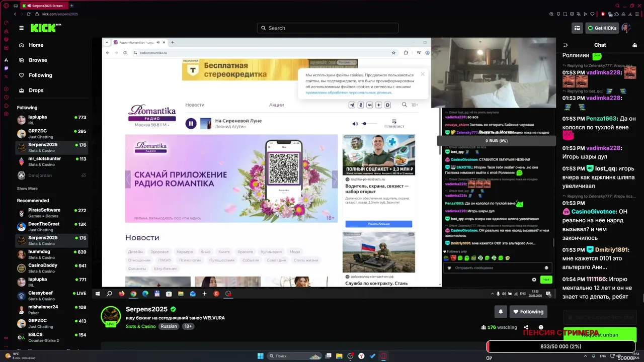This screenshot has height=362, width=644.
Task: Click next arrow on Romantika banner
Action: pos(335,178)
